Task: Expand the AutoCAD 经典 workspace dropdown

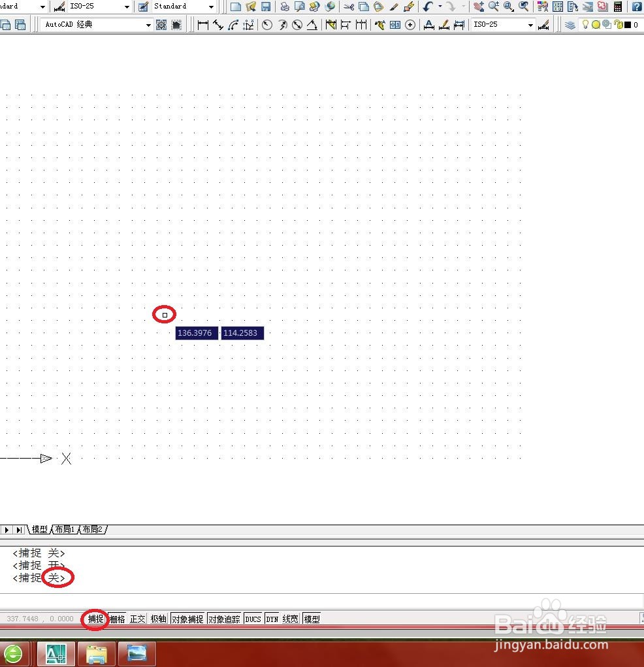Action: pos(148,25)
